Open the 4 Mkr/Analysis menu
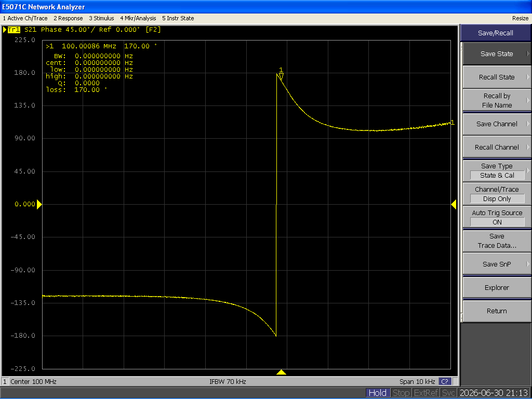532x399 pixels. 138,18
